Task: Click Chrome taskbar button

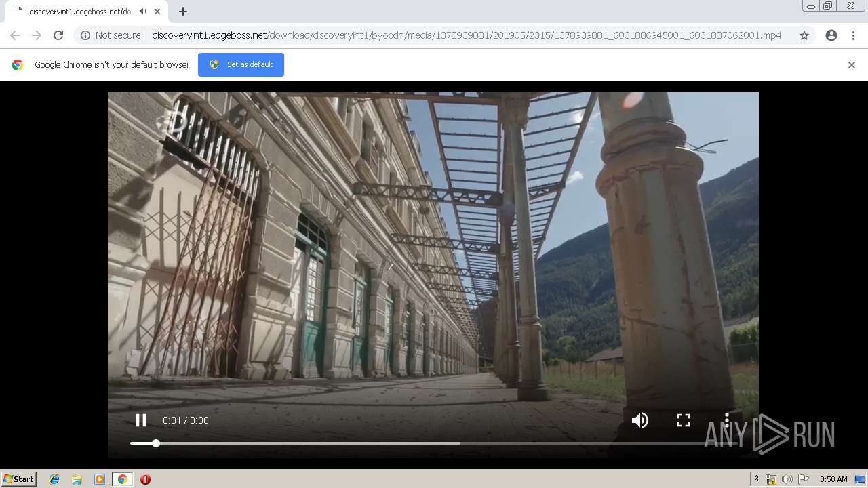Action: pos(123,479)
